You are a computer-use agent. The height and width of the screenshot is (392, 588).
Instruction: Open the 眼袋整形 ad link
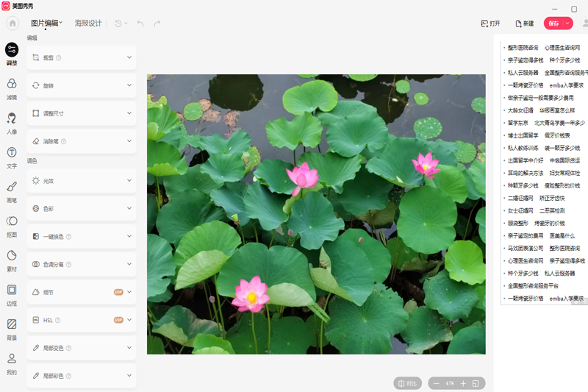pos(518,223)
